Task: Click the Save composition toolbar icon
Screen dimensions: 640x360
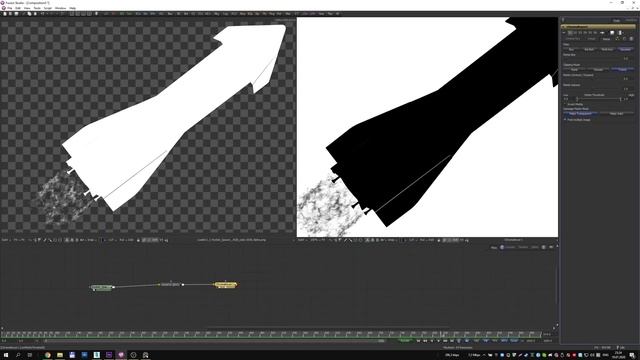Action: (x=16, y=13)
